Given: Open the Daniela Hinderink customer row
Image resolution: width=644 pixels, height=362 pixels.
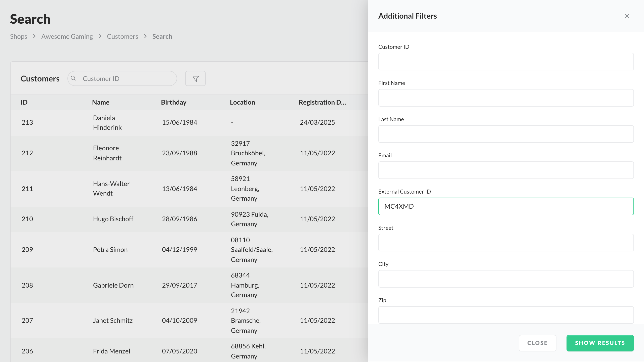Looking at the screenshot, I should coord(107,123).
